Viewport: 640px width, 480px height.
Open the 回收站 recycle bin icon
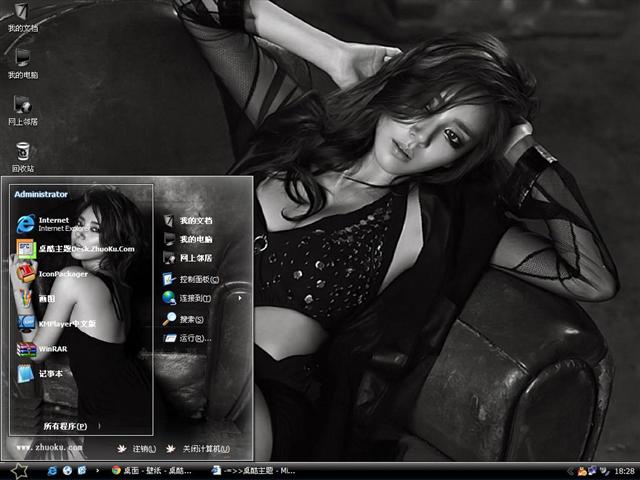(x=22, y=155)
